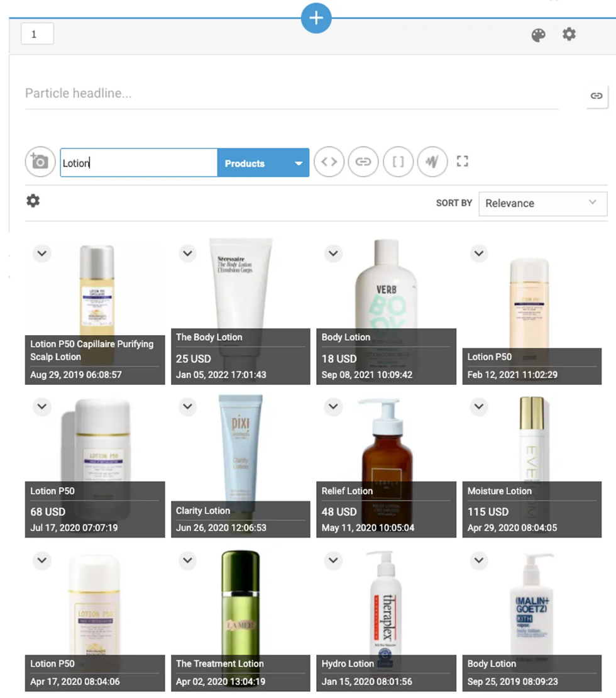Click the square brackets icon

[x=398, y=162]
